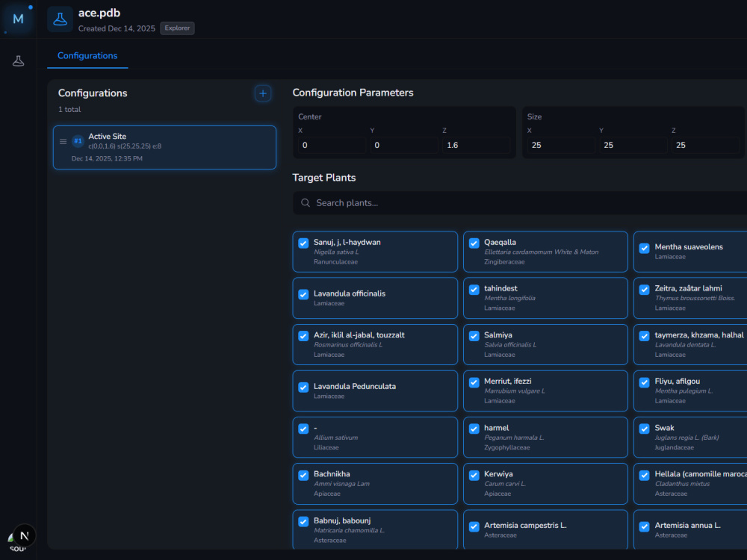Click the Center Z field showing 1.6
This screenshot has width=747, height=560.
(476, 146)
